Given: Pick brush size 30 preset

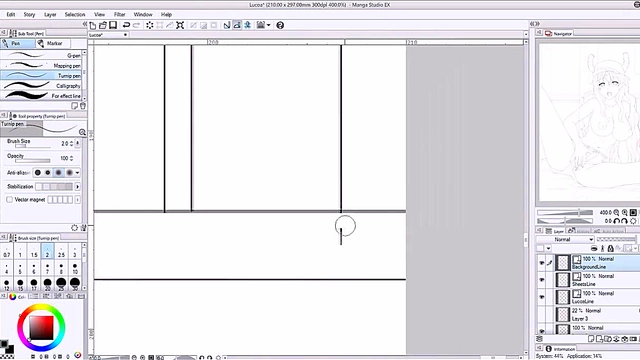Looking at the screenshot, I should 75,284.
